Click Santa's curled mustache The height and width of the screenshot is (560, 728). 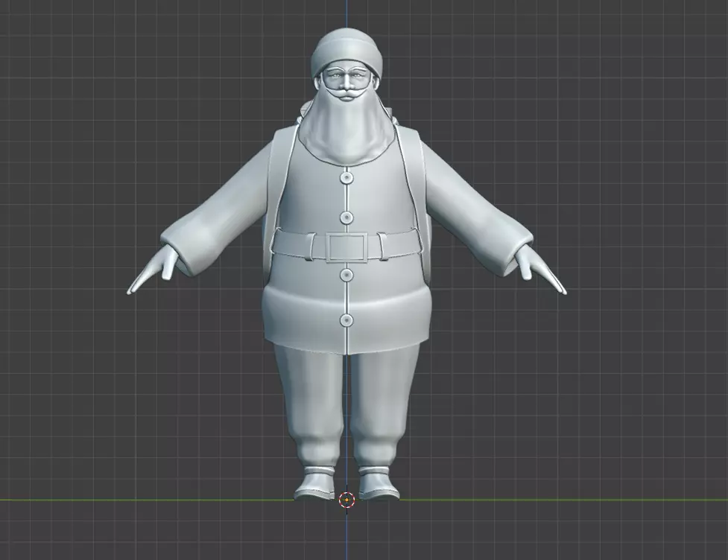[346, 95]
